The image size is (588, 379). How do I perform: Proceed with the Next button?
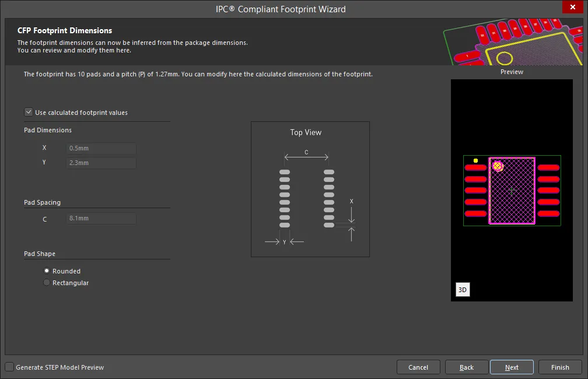[512, 367]
